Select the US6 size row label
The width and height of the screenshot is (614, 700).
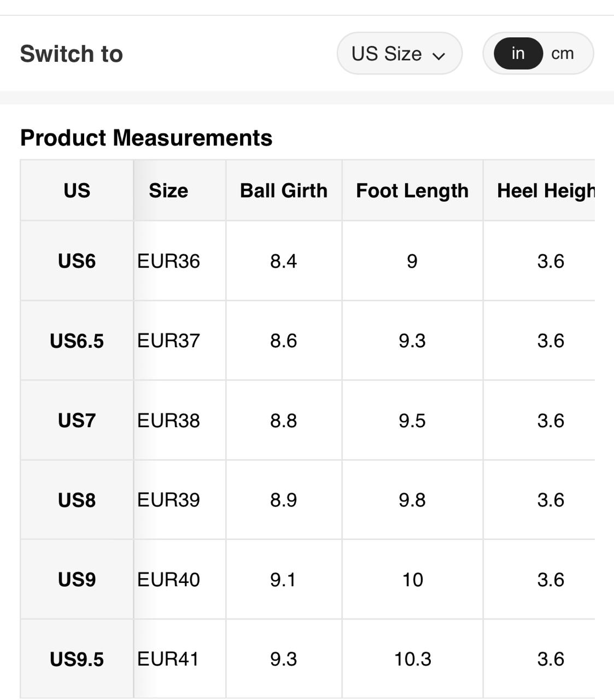click(77, 261)
